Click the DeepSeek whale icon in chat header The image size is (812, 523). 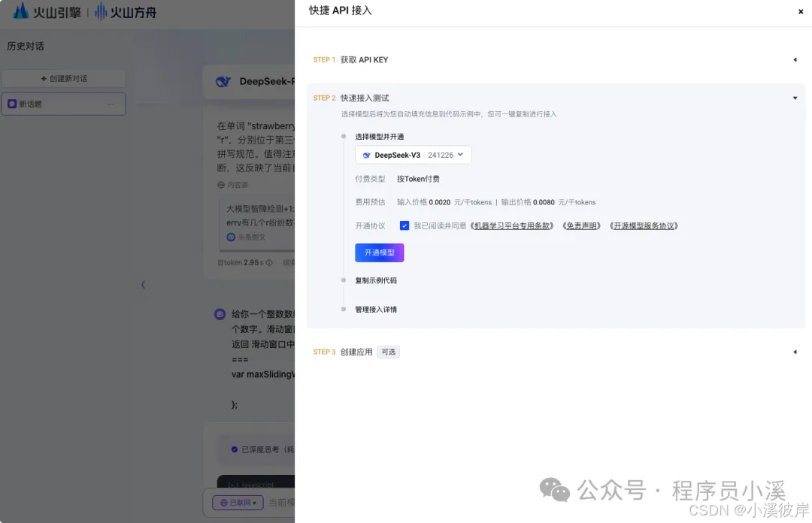tap(223, 82)
